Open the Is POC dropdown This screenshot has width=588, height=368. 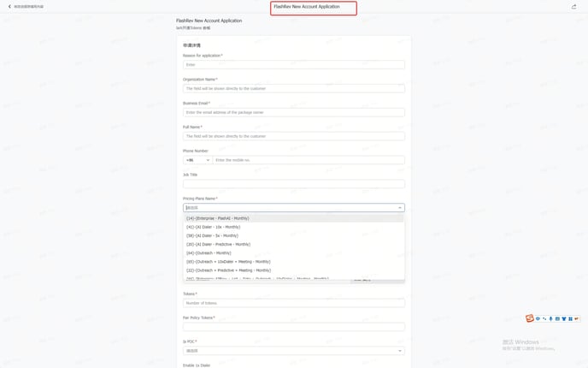pyautogui.click(x=294, y=351)
